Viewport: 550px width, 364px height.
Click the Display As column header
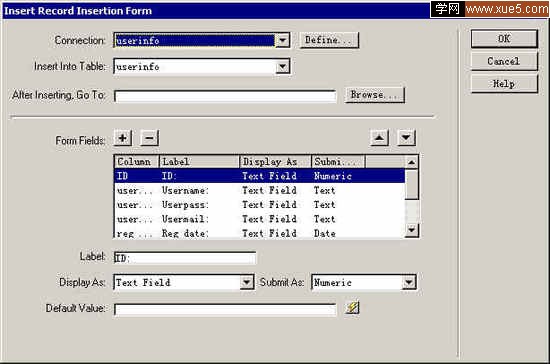(275, 162)
